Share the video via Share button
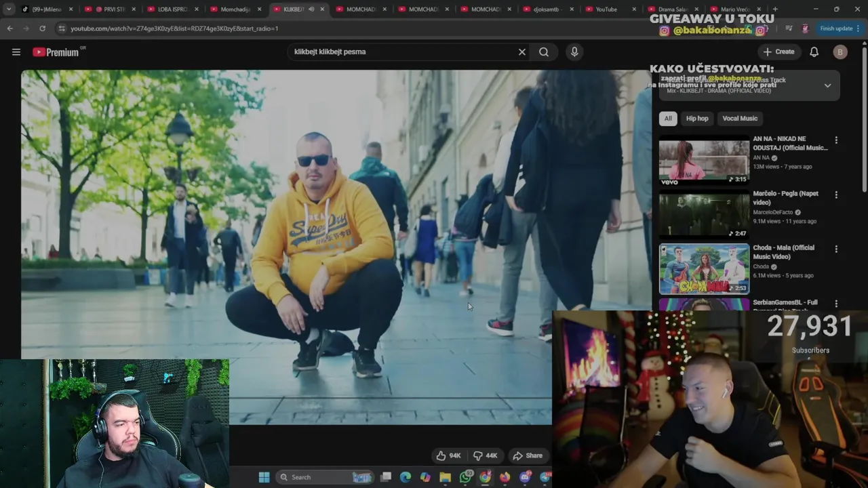 [x=528, y=455]
